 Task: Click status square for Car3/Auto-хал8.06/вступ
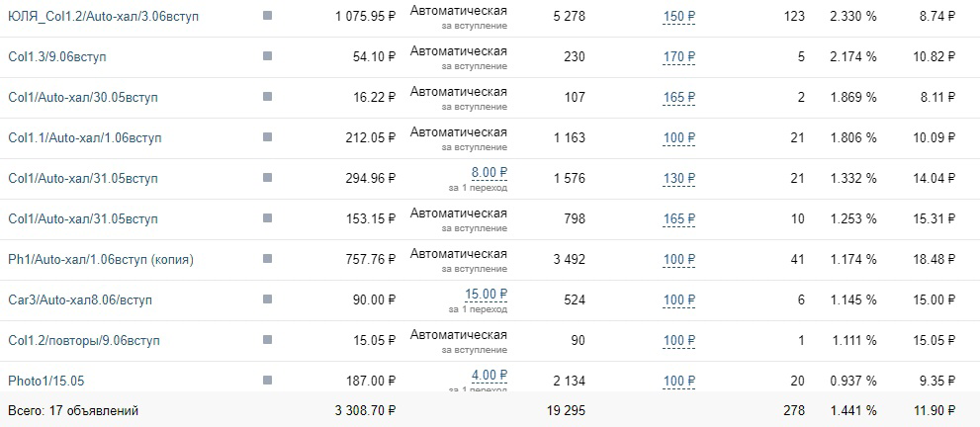click(268, 299)
